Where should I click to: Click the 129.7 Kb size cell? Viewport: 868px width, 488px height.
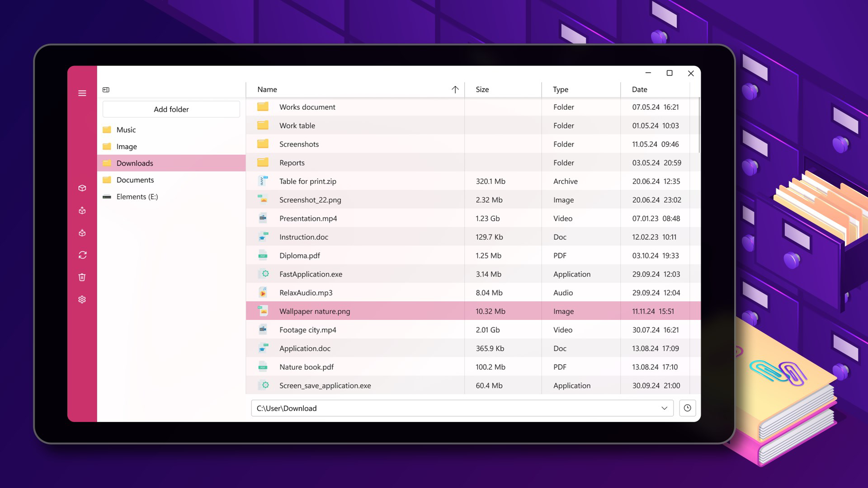coord(489,237)
